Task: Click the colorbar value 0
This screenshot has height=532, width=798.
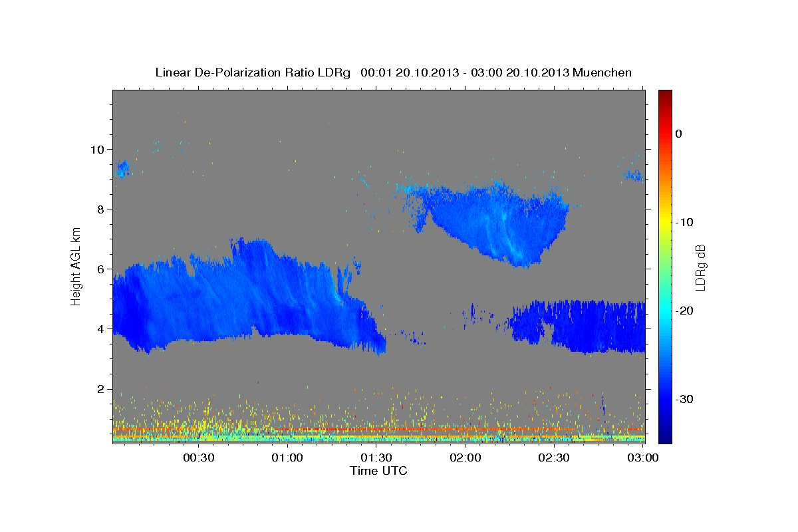Action: tap(679, 134)
